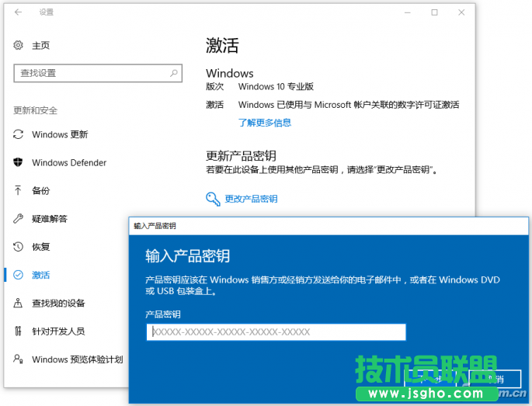Open 查找我的设备 section
532x406 pixels.
pos(58,303)
